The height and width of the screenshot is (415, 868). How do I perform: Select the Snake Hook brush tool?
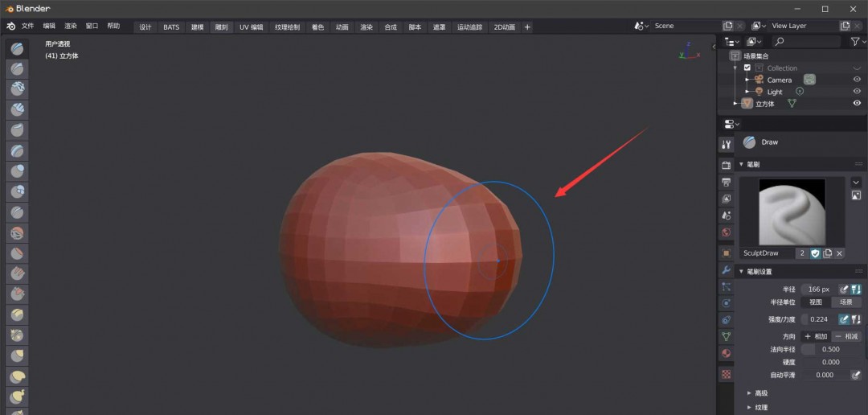(17, 397)
